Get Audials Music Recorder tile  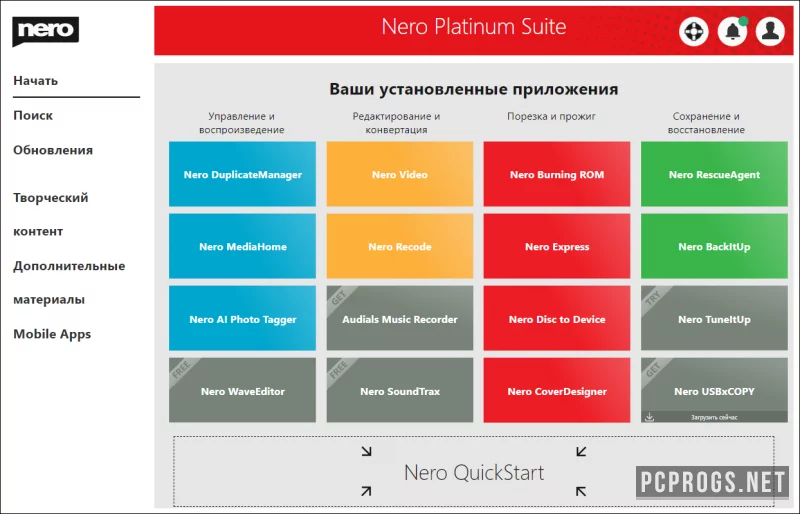coord(399,319)
